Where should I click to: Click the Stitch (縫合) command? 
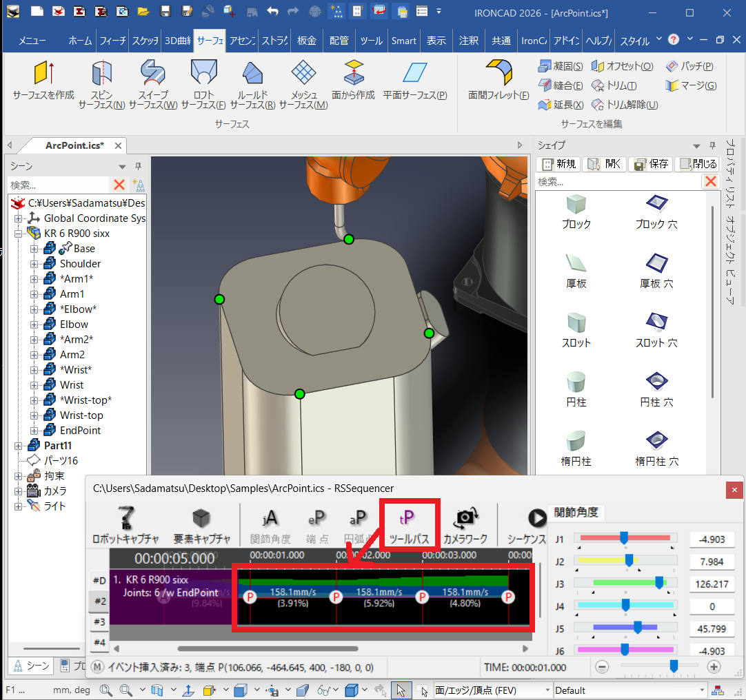(561, 85)
